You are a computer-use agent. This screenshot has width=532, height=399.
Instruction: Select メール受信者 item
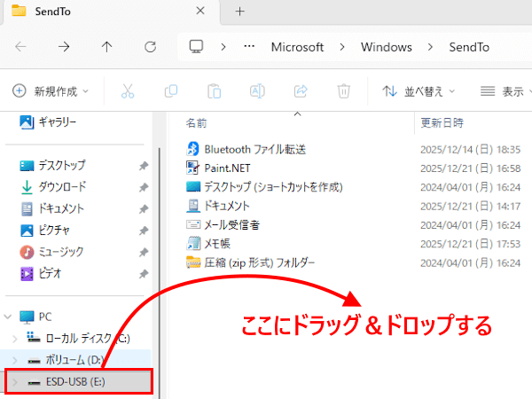click(223, 225)
